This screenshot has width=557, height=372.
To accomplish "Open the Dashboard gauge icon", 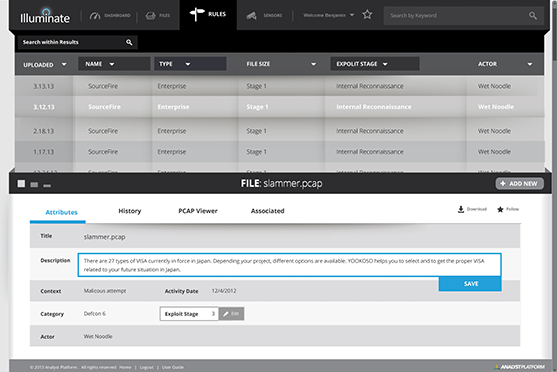I will pos(95,16).
